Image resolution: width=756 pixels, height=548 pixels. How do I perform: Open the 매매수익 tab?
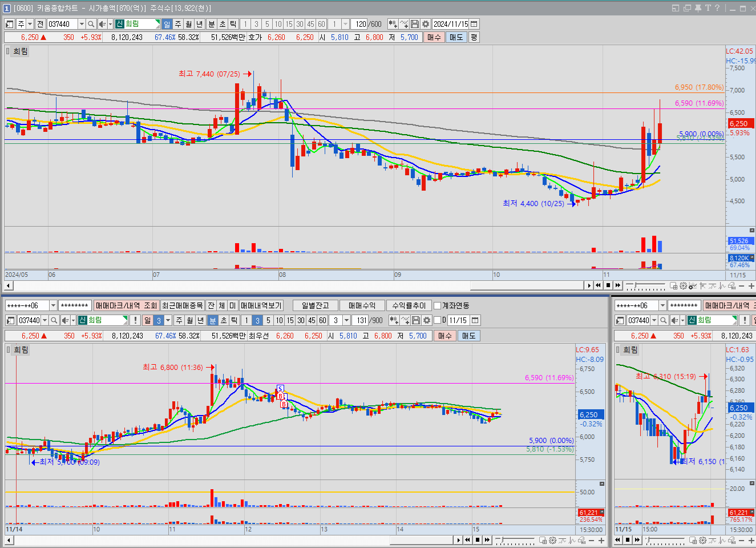pyautogui.click(x=362, y=305)
